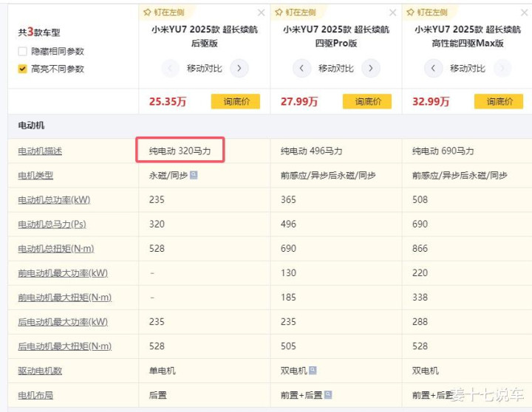The image size is (532, 412).
Task: Select the 小米YU7 高性能四驱Max版 title
Action: click(468, 36)
